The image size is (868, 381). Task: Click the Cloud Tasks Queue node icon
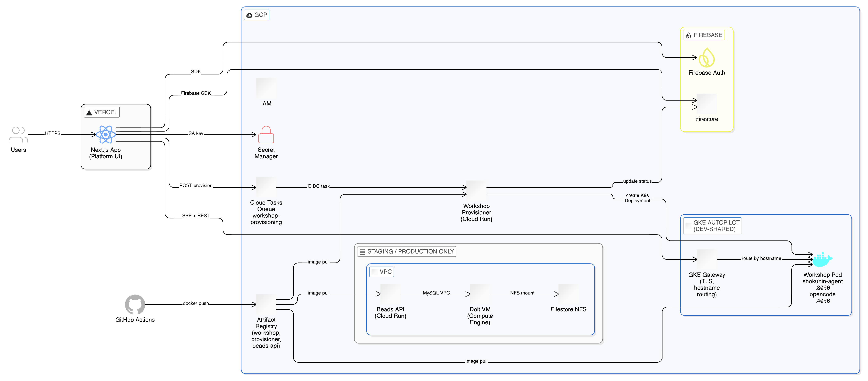(x=266, y=187)
